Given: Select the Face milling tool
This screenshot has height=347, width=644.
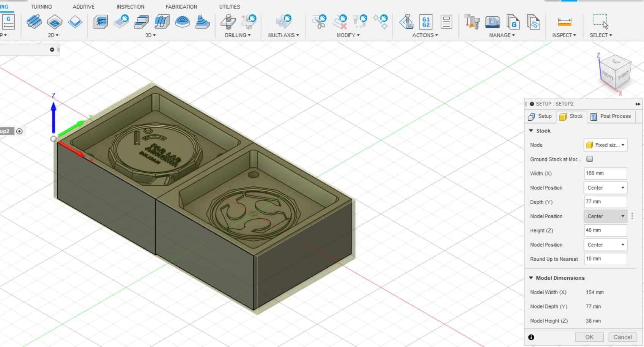Looking at the screenshot, I should pyautogui.click(x=75, y=22).
